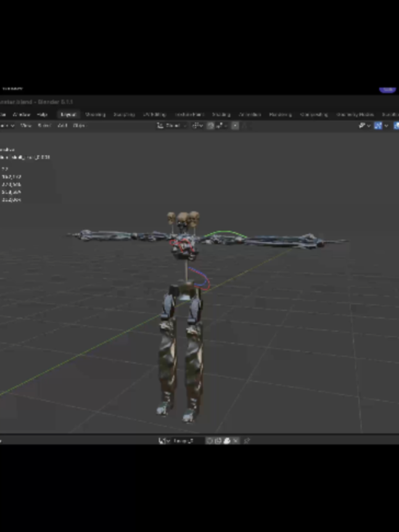Image resolution: width=399 pixels, height=532 pixels.
Task: Expand the overlays options dropdown arrow
Action: [386, 126]
